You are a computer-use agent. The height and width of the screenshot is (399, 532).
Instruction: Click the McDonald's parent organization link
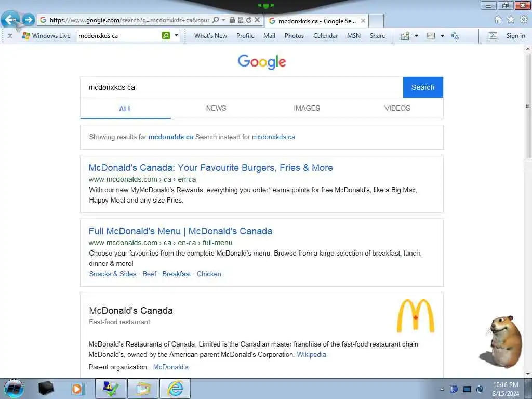[170, 367]
